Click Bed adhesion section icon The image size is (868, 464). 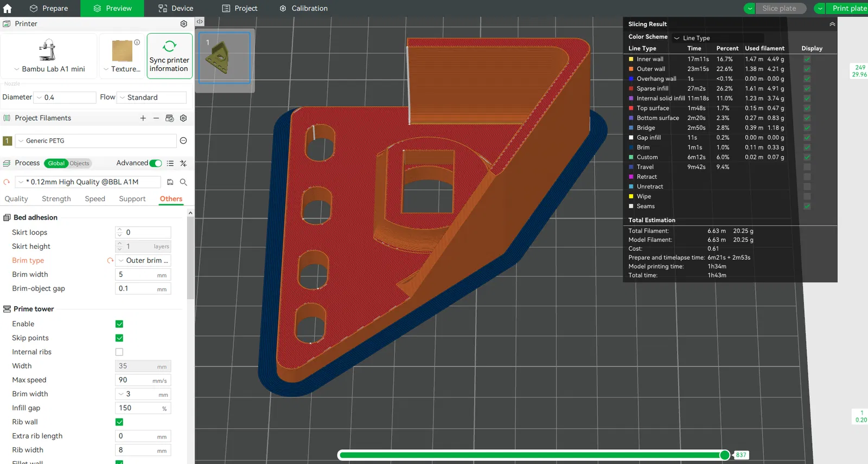click(x=7, y=217)
